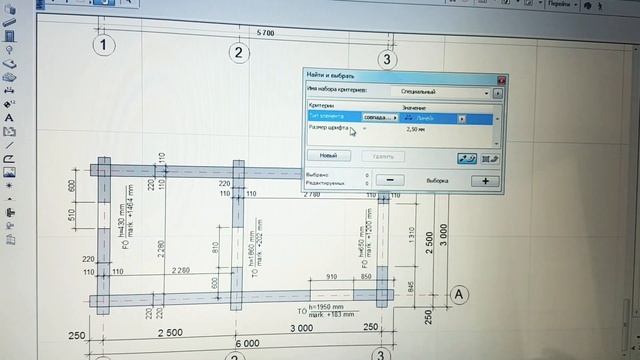Click the '850' dimension text
The image size is (640, 360).
coord(366,277)
